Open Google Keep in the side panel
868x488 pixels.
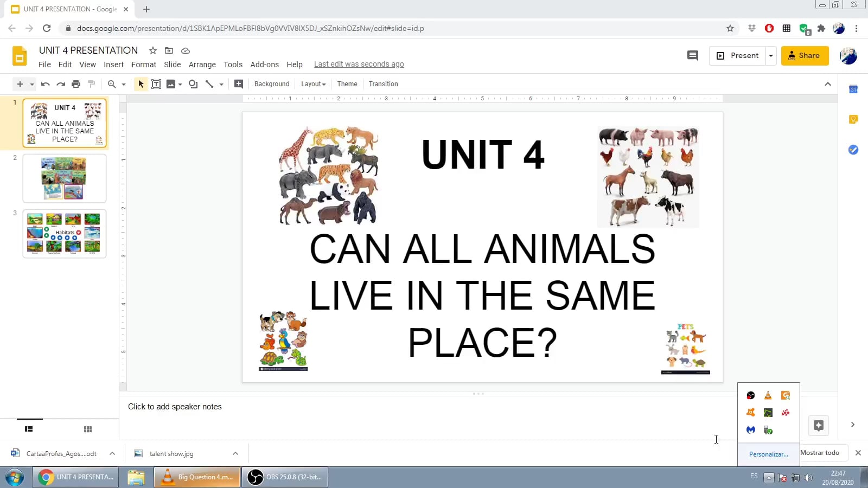click(x=853, y=119)
